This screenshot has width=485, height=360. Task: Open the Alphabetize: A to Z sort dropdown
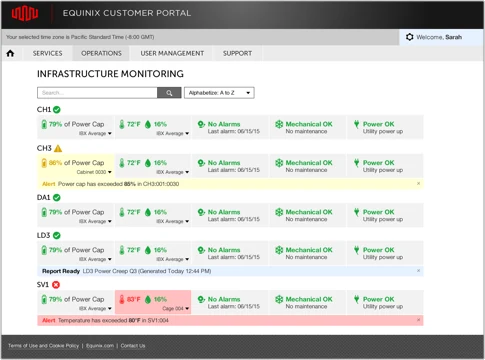point(219,93)
